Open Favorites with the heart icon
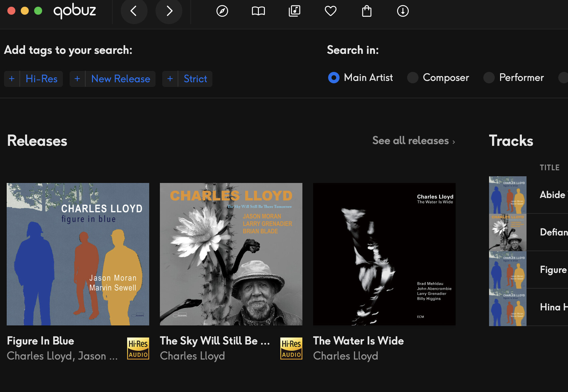568x392 pixels. pyautogui.click(x=330, y=11)
